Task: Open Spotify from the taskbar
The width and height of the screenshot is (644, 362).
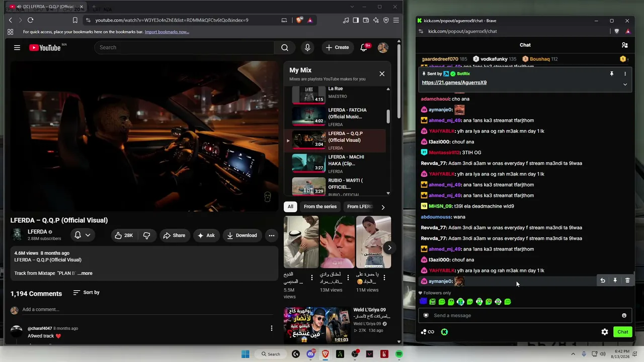Action: 399,354
